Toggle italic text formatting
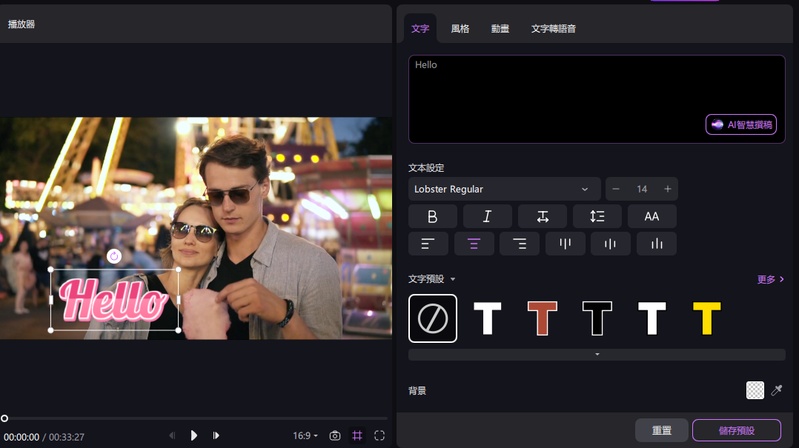The width and height of the screenshot is (799, 448). pos(487,217)
